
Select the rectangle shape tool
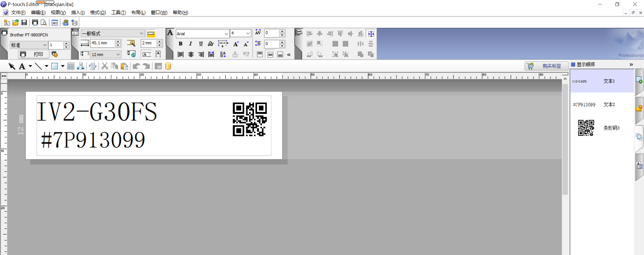55,66
